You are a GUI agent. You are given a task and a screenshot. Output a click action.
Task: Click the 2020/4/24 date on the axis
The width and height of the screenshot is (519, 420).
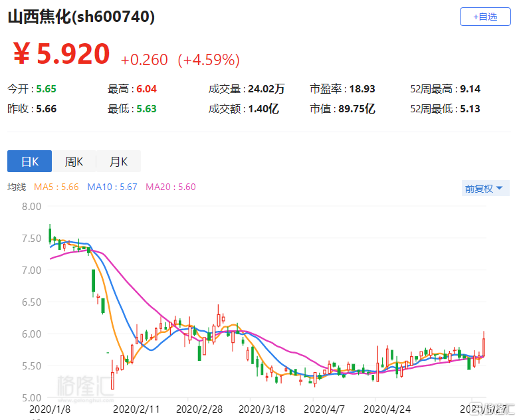point(387,409)
